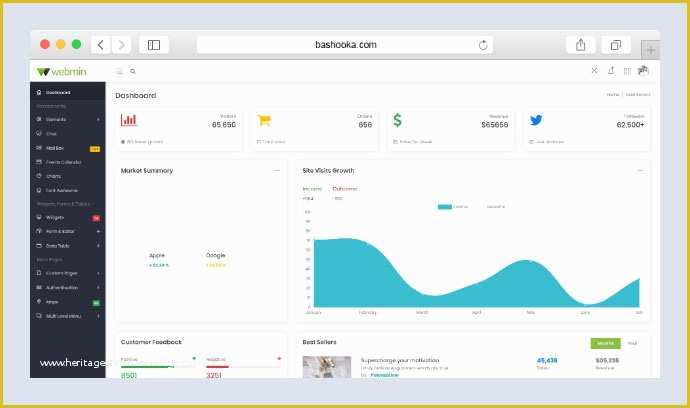Open the grid apps icon in header
The height and width of the screenshot is (408, 690).
coord(627,71)
